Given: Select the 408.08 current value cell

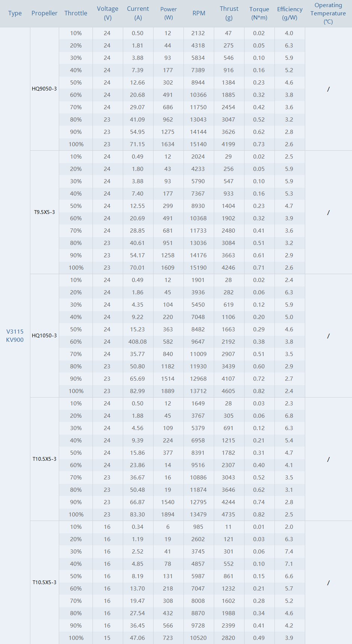Looking at the screenshot, I should point(138,342).
